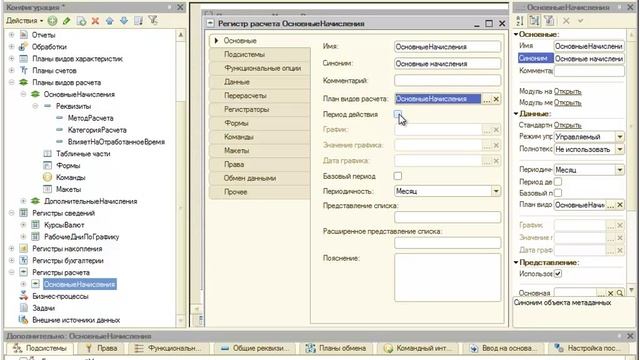Click the copy-object icon in Configuration toolbar
The height and width of the screenshot is (360, 640).
[82, 20]
